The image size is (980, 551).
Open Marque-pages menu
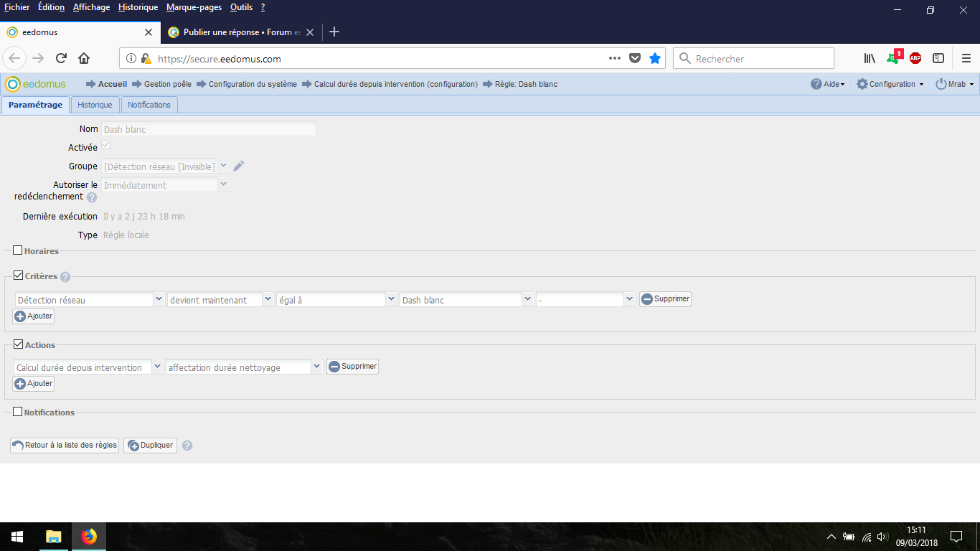(x=194, y=7)
